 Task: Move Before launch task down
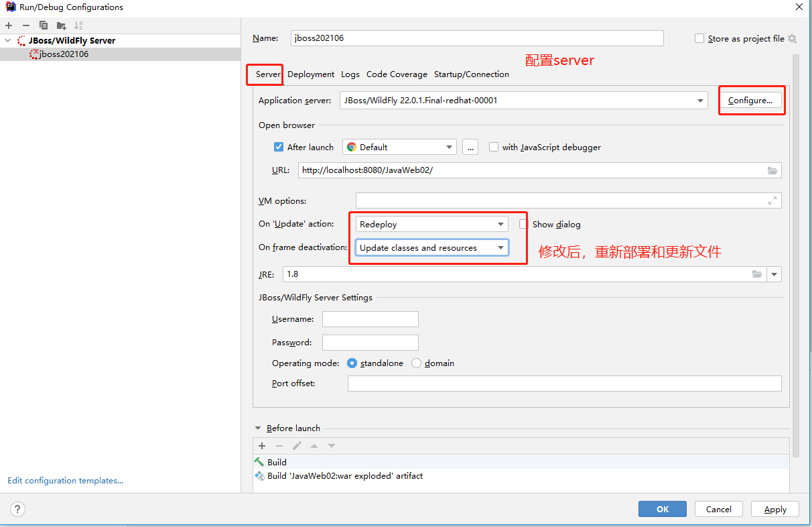[x=331, y=446]
